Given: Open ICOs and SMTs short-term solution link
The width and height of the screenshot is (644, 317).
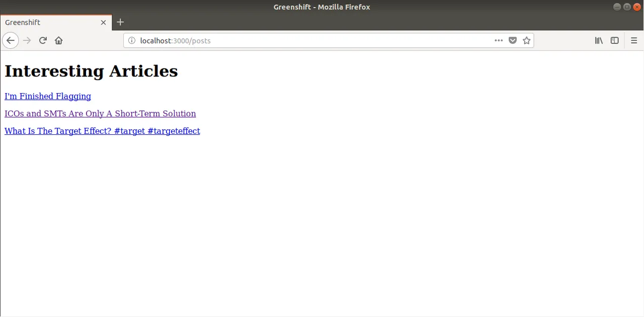Looking at the screenshot, I should point(100,114).
